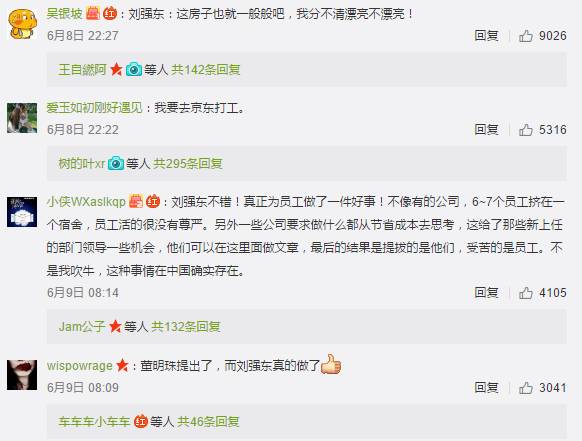
Task: Click camera badge beside 王自燃阿
Action: 134,69
